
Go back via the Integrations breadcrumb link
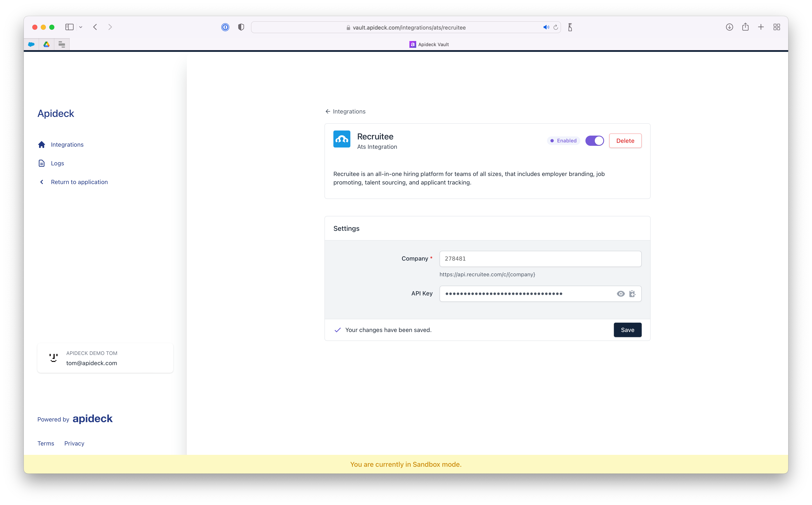(346, 112)
